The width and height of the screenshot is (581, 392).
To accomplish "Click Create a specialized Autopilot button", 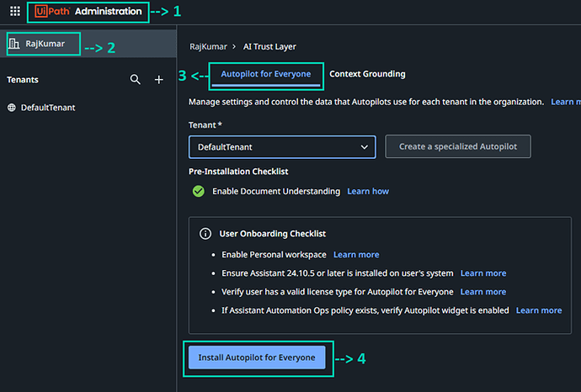I will tap(458, 146).
